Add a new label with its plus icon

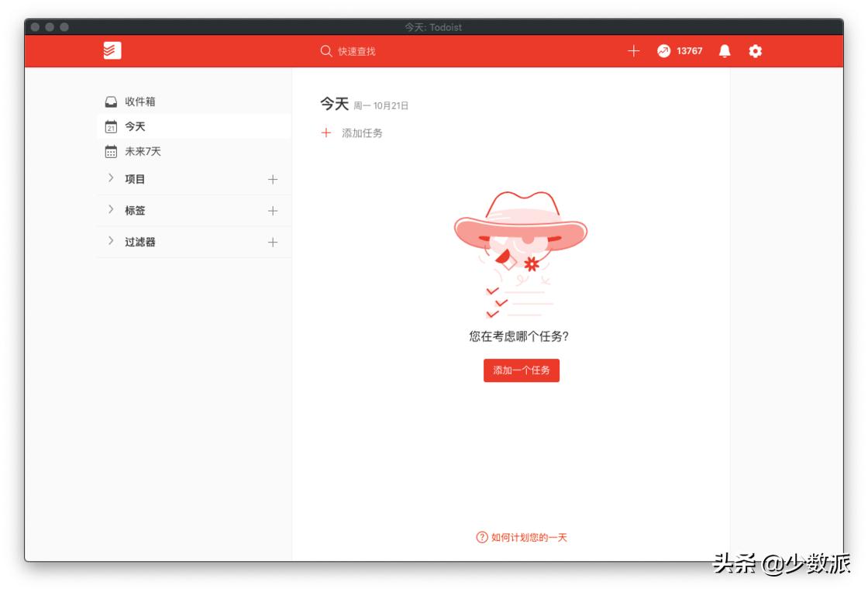[x=272, y=210]
